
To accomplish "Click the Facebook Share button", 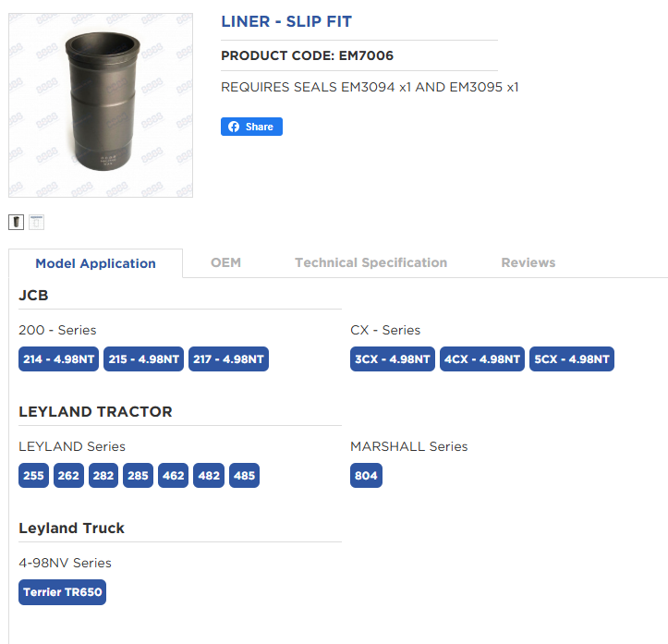I will [251, 127].
